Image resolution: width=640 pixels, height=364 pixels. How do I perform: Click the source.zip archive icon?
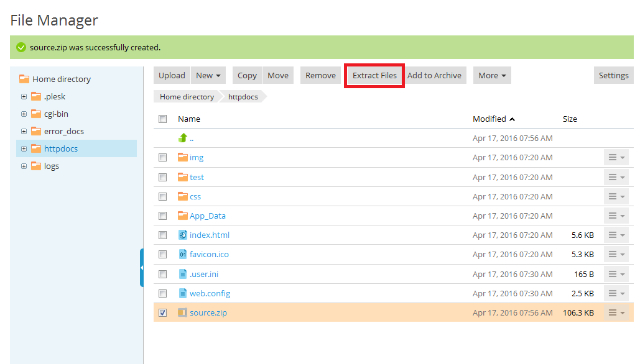click(x=182, y=312)
